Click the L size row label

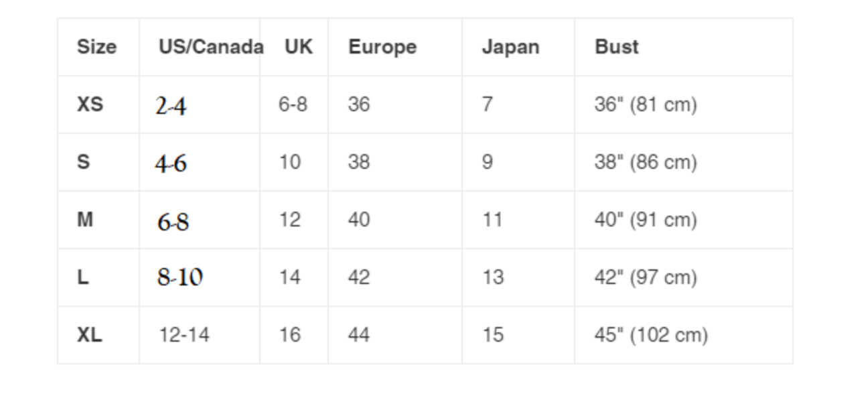(x=82, y=277)
